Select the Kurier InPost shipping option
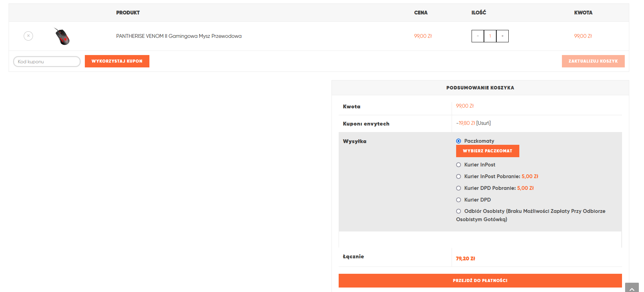The height and width of the screenshot is (292, 644). pos(459,165)
